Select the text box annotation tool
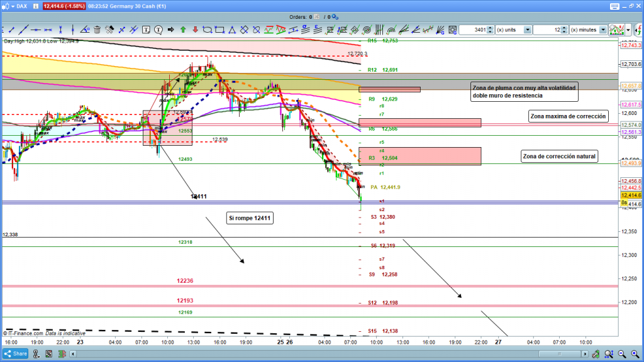644x362 pixels. tap(146, 30)
